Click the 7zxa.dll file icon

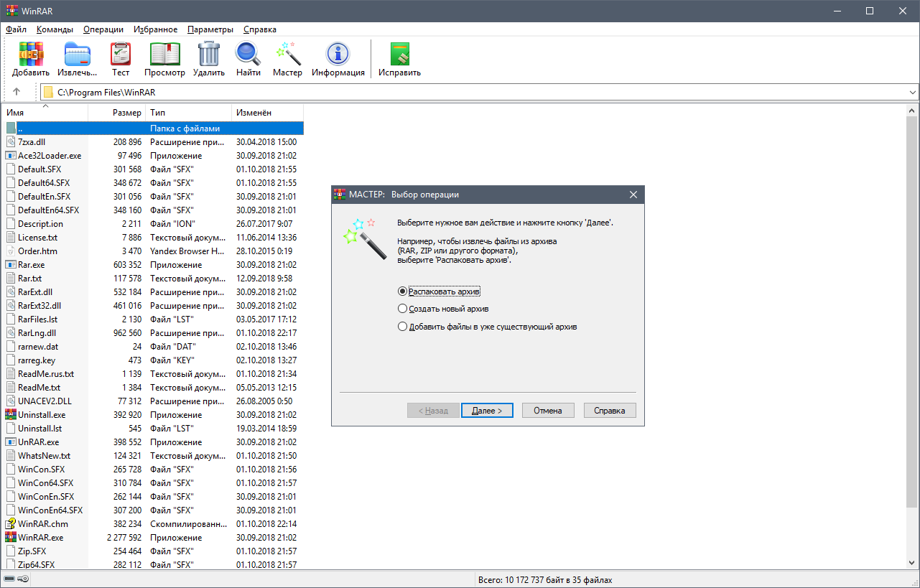point(11,141)
